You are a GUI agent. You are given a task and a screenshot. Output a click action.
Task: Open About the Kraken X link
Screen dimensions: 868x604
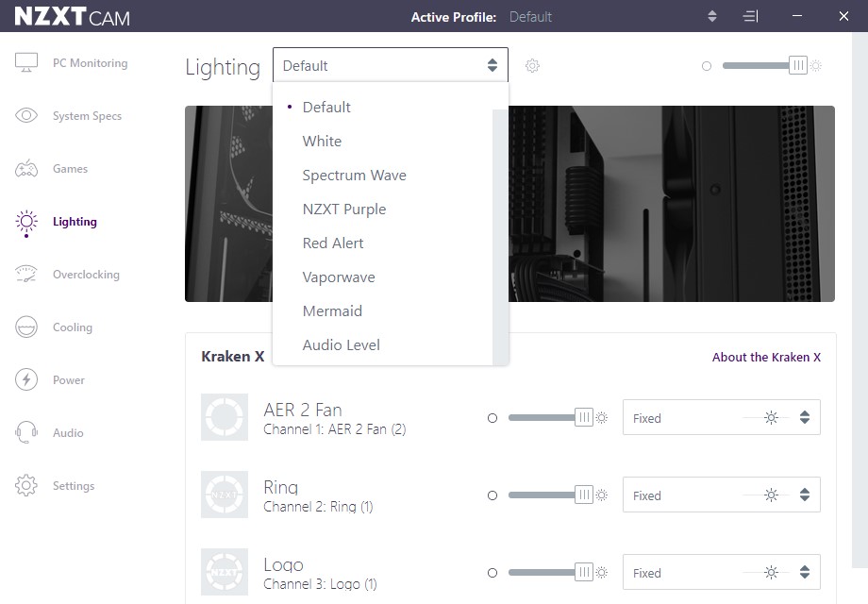tap(766, 357)
